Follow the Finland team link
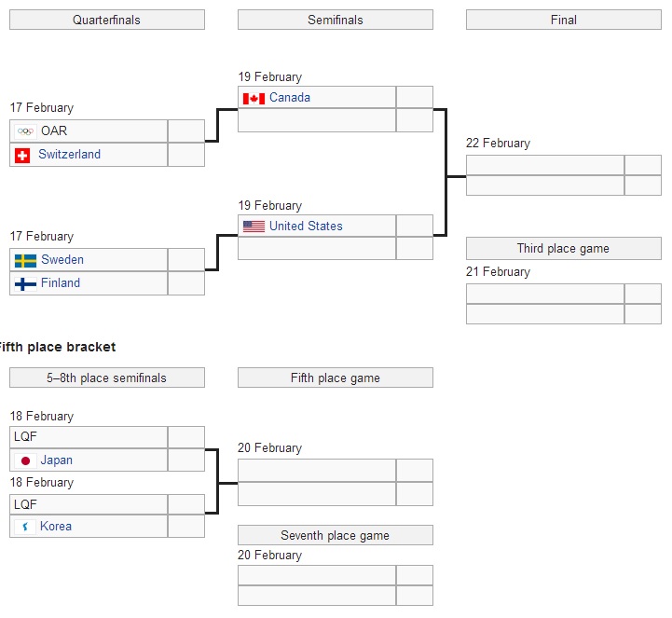672x618 pixels. pos(61,283)
